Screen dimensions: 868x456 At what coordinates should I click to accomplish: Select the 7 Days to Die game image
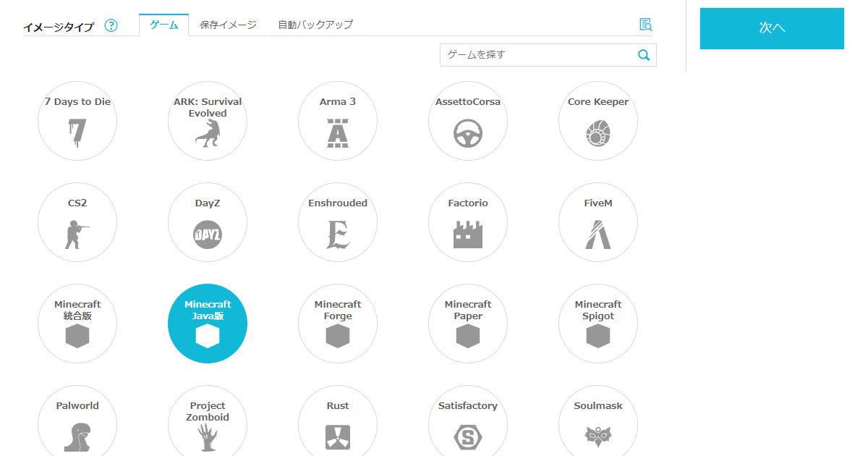[77, 121]
